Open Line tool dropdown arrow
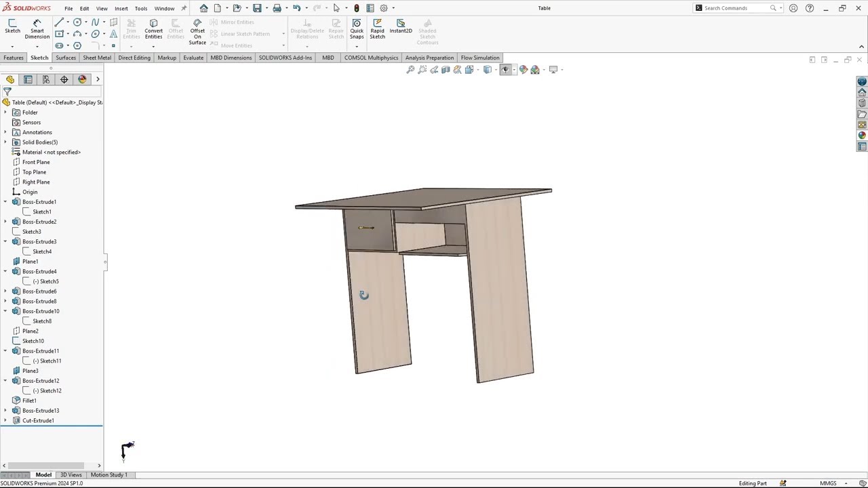The height and width of the screenshot is (488, 868). coord(67,22)
